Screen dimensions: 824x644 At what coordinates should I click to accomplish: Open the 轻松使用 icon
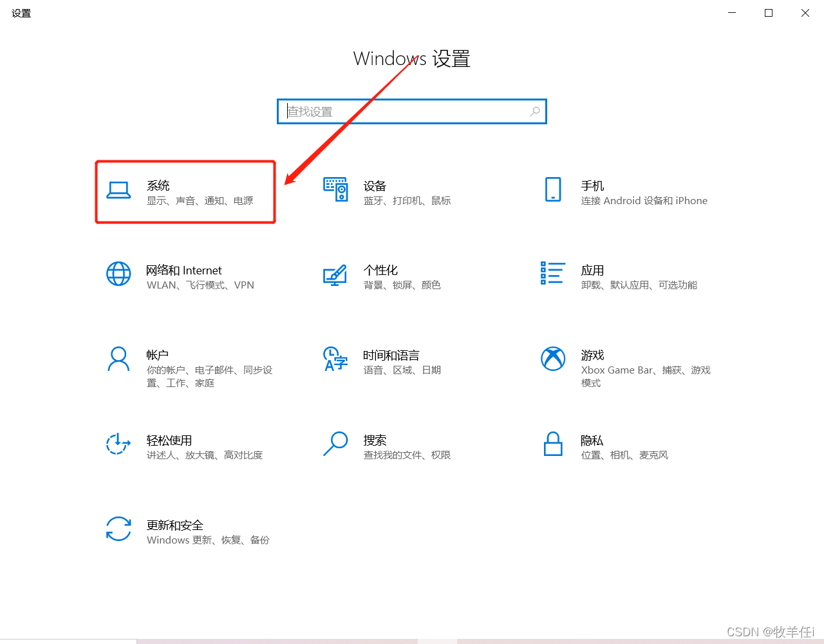[118, 444]
